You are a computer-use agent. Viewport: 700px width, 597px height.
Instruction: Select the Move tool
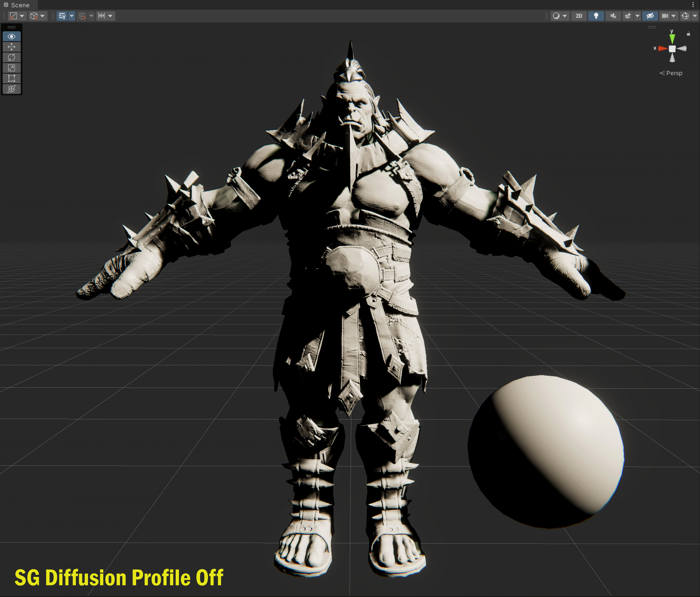12,47
